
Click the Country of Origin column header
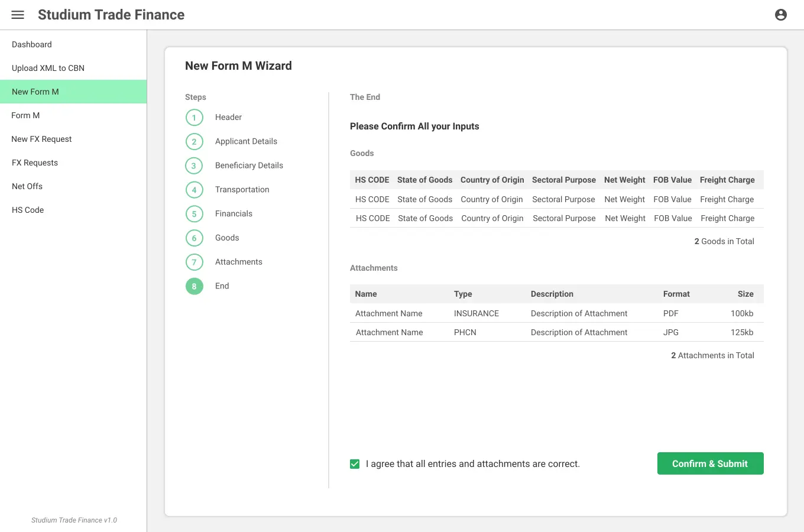(492, 180)
